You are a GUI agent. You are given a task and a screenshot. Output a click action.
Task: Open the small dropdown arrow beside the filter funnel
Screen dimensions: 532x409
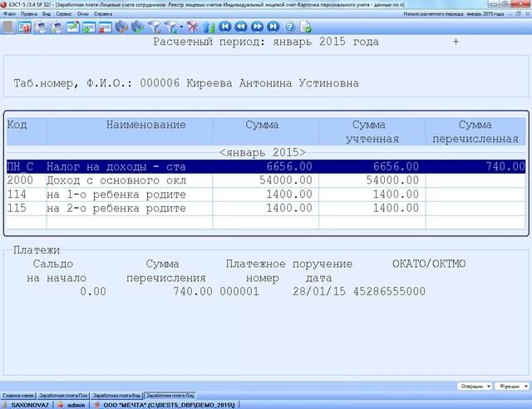[x=181, y=27]
